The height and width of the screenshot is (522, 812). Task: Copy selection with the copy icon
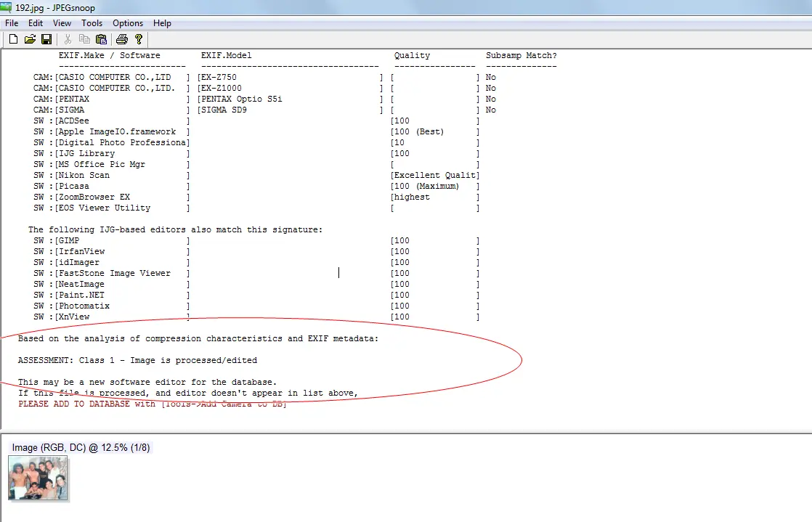(x=84, y=39)
